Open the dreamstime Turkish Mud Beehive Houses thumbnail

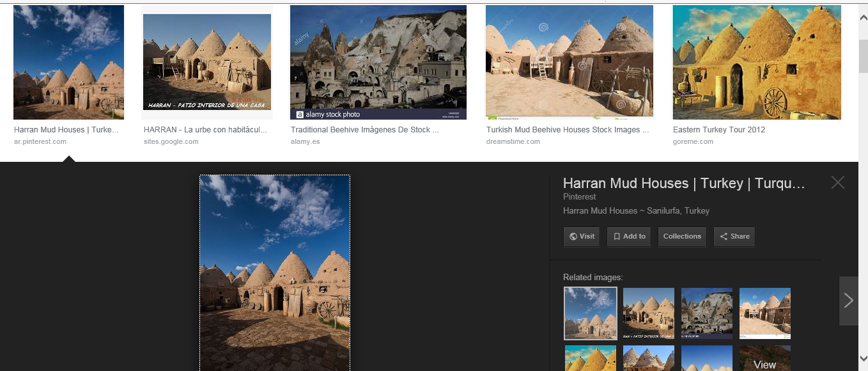[x=570, y=63]
